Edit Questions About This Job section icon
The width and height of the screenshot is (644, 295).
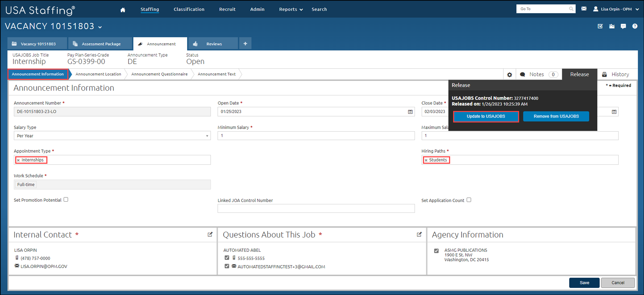pyautogui.click(x=419, y=234)
